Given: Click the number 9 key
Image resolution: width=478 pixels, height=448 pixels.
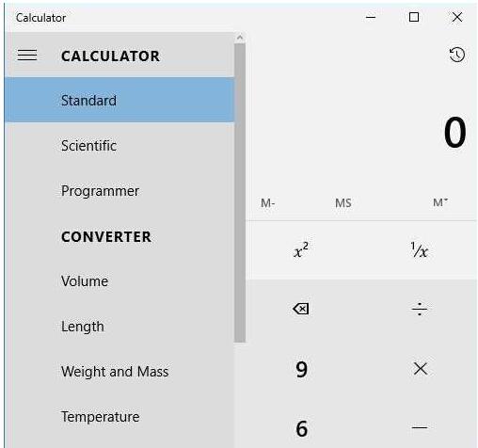Looking at the screenshot, I should tap(301, 369).
